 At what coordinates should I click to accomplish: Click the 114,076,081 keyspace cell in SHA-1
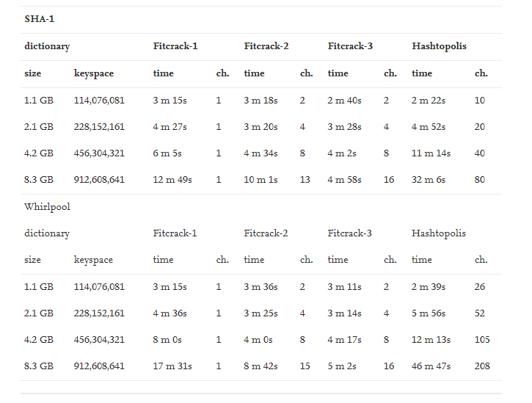point(99,101)
